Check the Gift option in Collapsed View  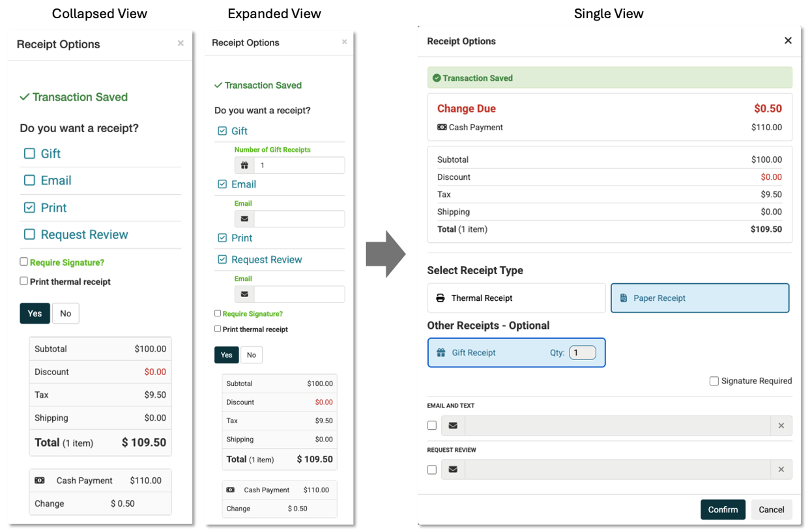[x=29, y=154]
